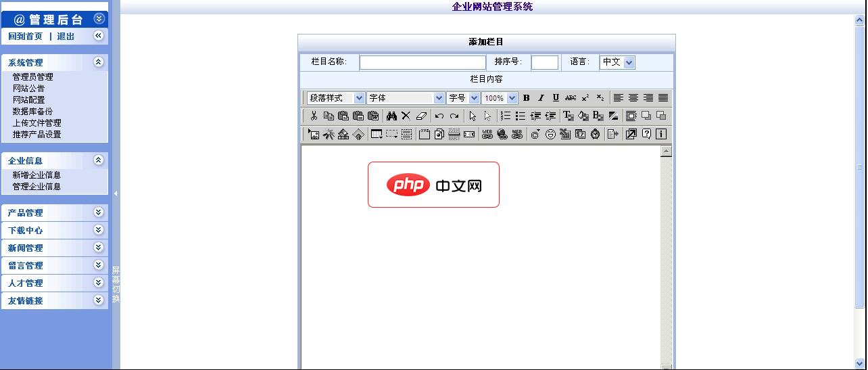
Task: Apply strikethrough (ABC) formatting
Action: (571, 98)
